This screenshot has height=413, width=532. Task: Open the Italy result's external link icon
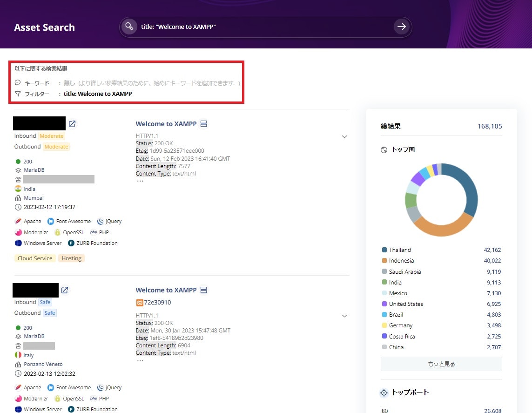click(x=65, y=290)
